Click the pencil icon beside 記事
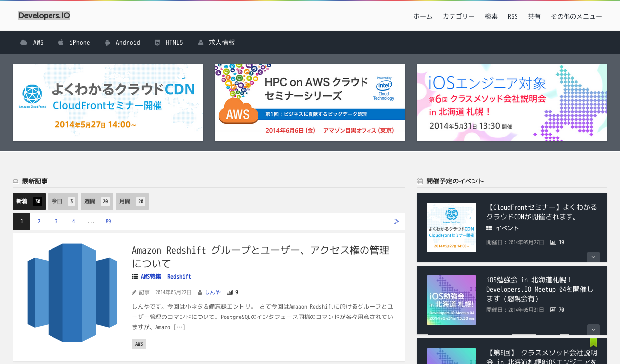This screenshot has width=620, height=364. click(134, 292)
